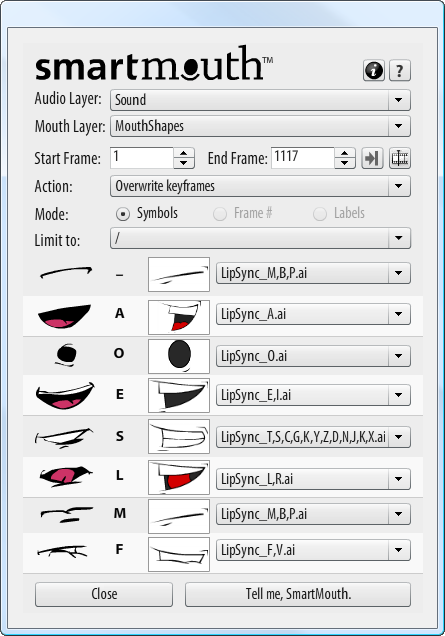
Task: Click the Tell me, SmartMouth. button
Action: point(298,594)
